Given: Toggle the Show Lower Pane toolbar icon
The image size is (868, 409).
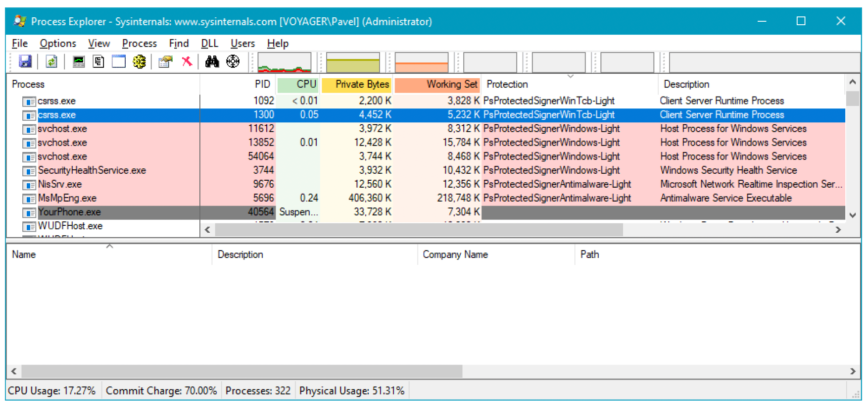Looking at the screenshot, I should coord(119,61).
